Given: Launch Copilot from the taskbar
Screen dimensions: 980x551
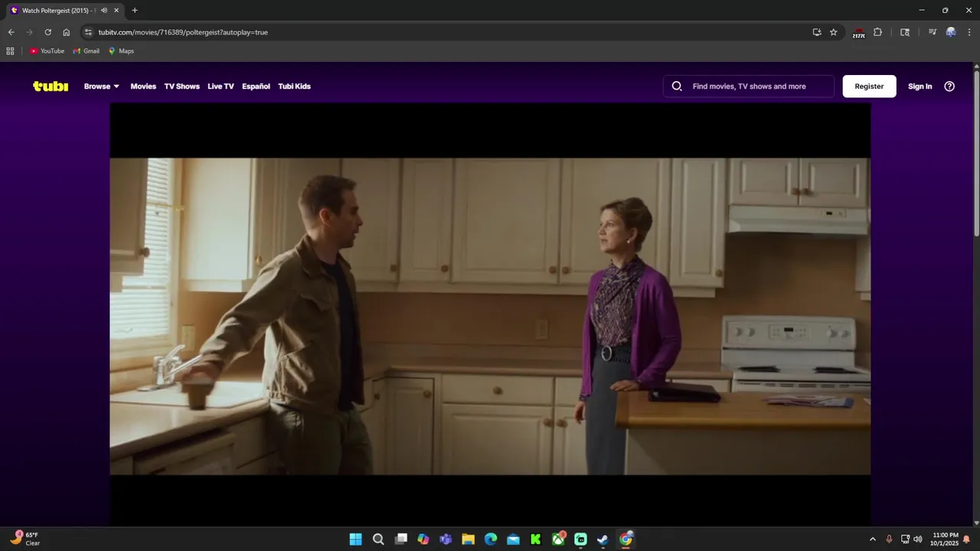Looking at the screenshot, I should point(423,540).
